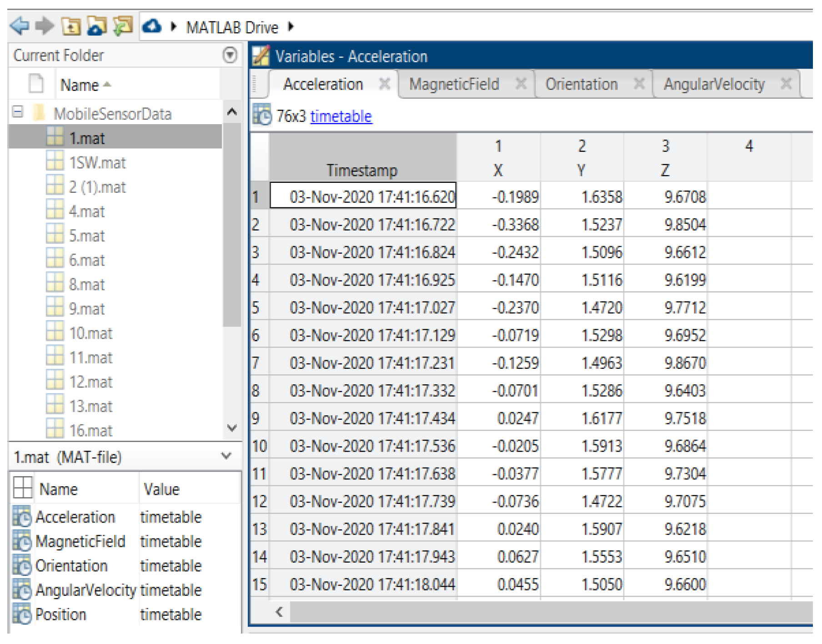The width and height of the screenshot is (822, 644).
Task: Click the Back navigation arrow icon
Action: click(19, 26)
